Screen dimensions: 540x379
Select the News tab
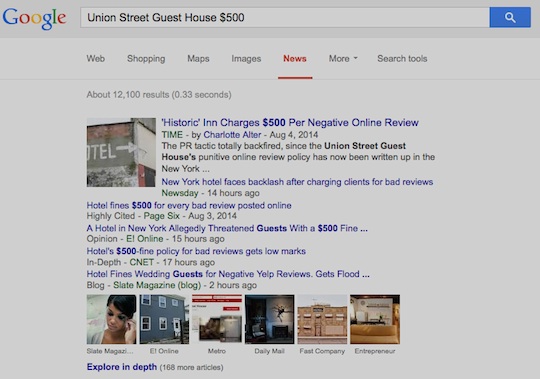295,59
